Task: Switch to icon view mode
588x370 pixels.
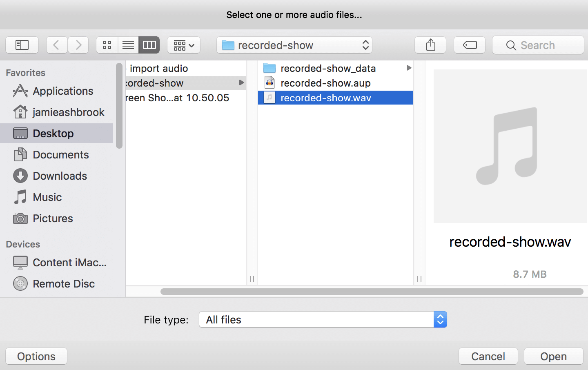Action: [x=107, y=45]
